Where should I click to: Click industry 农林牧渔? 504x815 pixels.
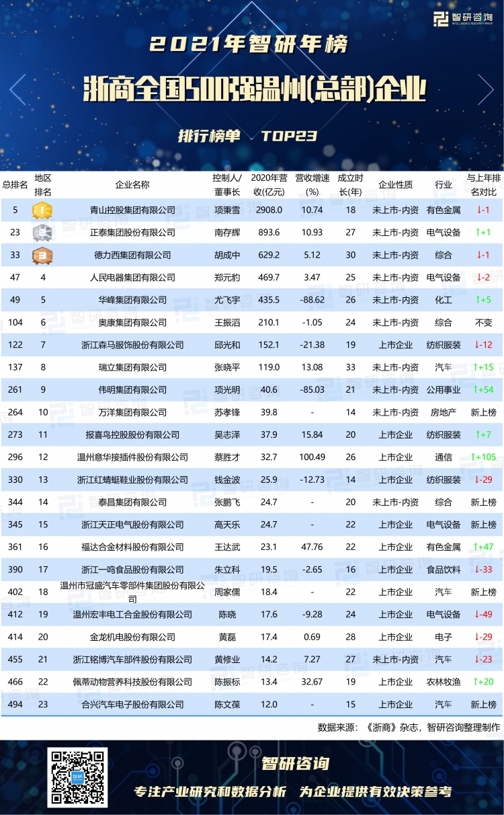[444, 682]
